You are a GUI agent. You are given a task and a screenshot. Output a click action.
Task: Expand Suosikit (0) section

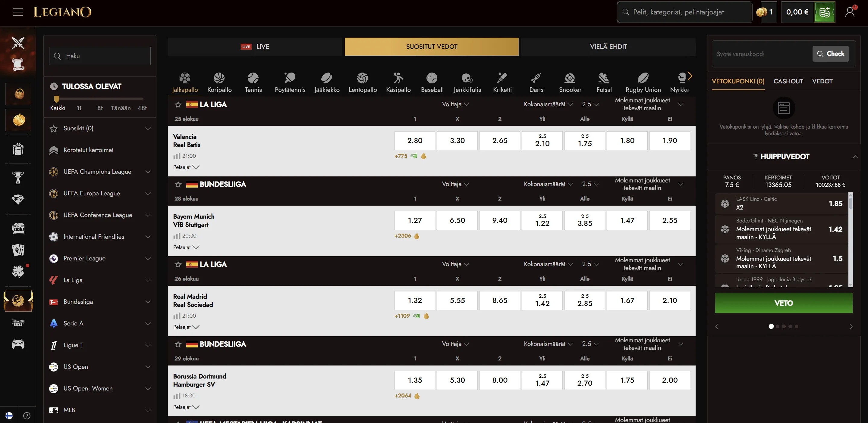click(x=100, y=128)
